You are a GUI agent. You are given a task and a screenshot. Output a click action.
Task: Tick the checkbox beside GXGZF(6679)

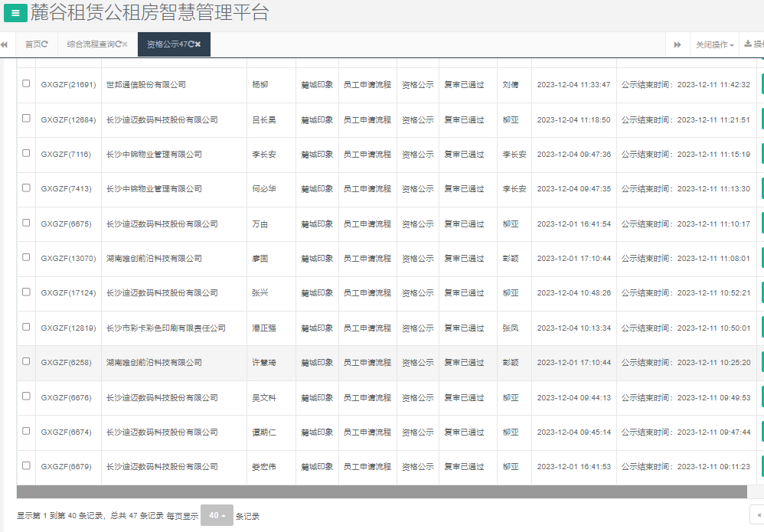26,465
